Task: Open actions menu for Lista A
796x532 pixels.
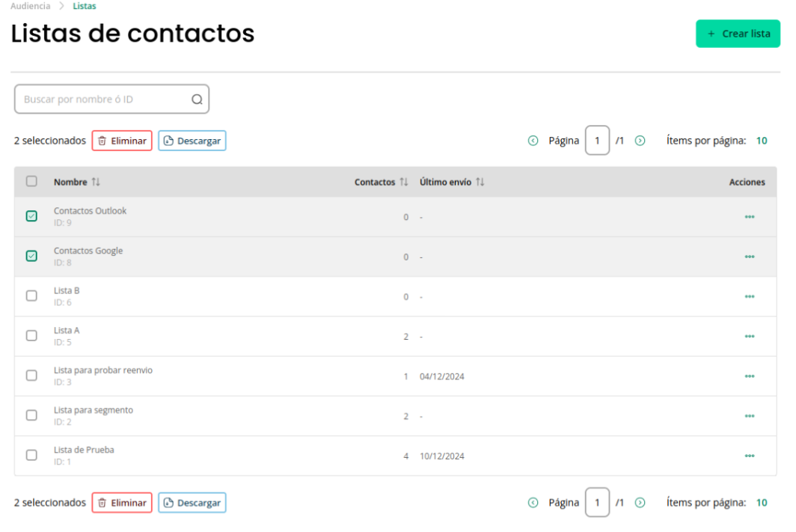Action: (x=750, y=336)
